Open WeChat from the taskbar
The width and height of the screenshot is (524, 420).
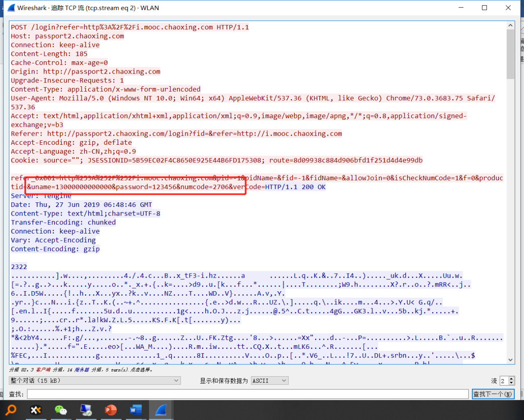click(61, 410)
